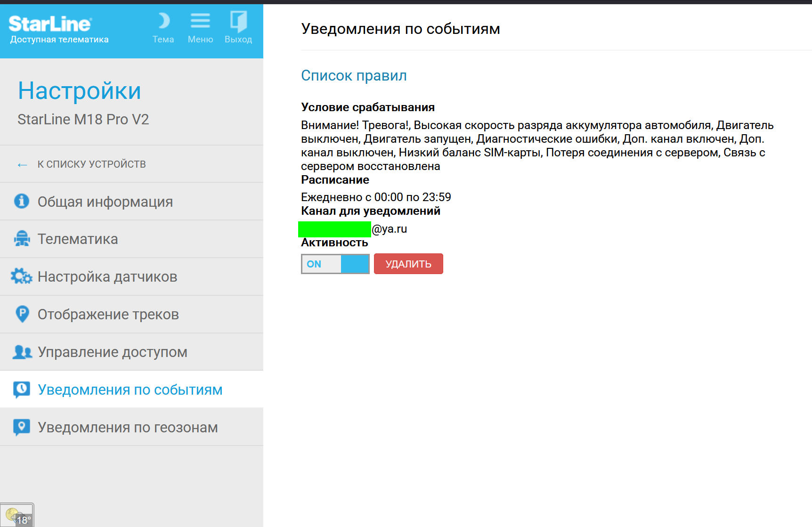
Task: Click the Выход label
Action: 238,40
